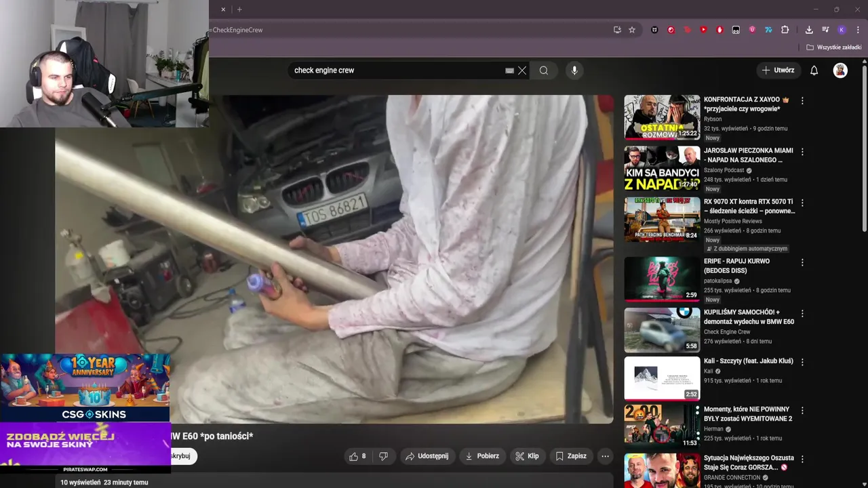This screenshot has height=488, width=868.
Task: Click the Zapisz save button
Action: pyautogui.click(x=571, y=456)
